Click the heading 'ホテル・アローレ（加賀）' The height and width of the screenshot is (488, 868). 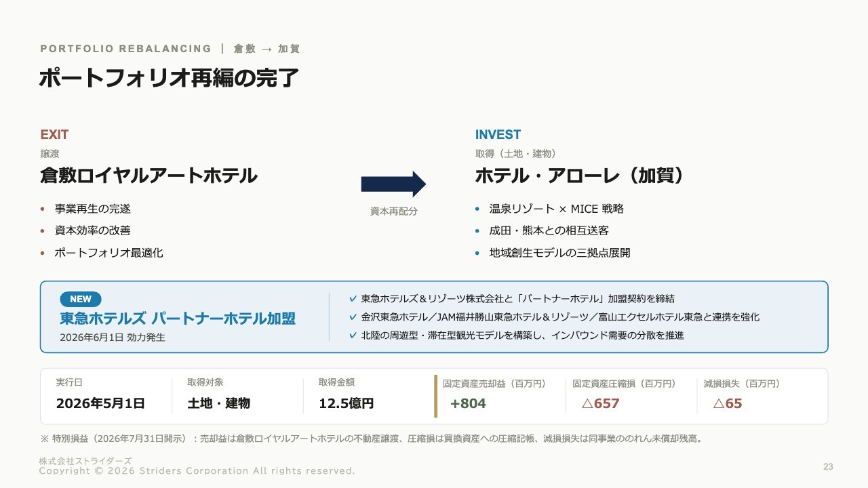click(x=579, y=176)
